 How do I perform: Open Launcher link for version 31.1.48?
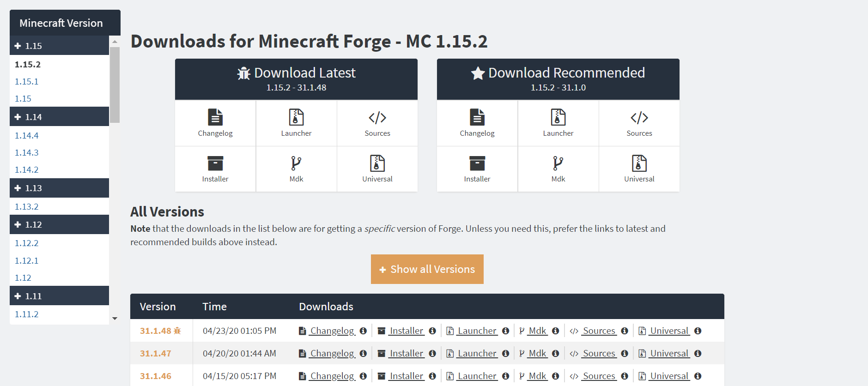point(477,331)
